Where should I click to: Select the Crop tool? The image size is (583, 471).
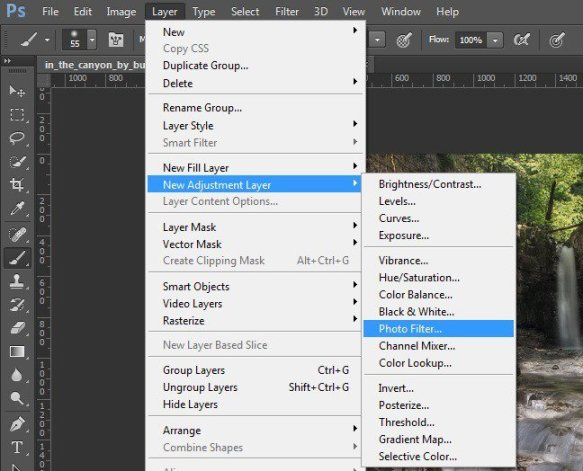[17, 184]
